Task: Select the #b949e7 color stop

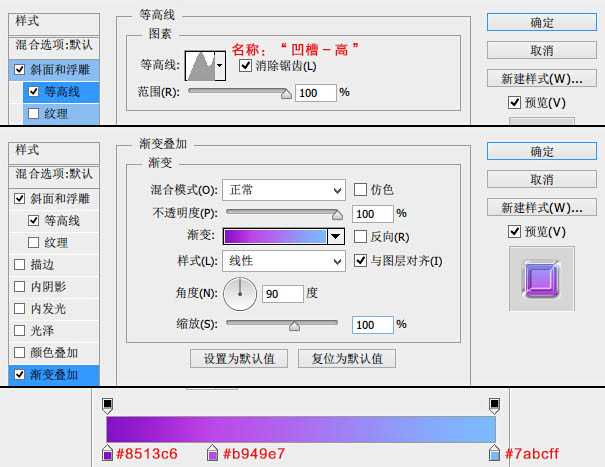Action: (212, 453)
